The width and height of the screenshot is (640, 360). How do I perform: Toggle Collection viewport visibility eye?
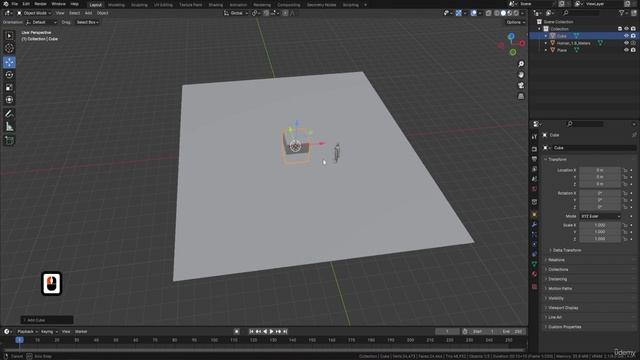click(626, 29)
